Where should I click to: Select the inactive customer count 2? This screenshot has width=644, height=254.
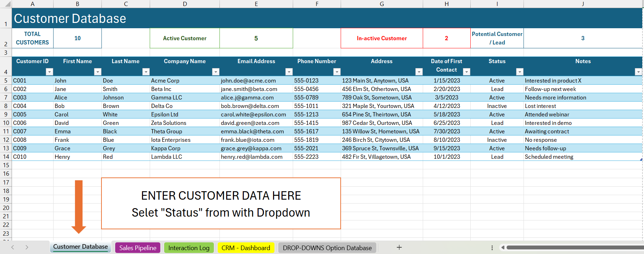point(447,38)
